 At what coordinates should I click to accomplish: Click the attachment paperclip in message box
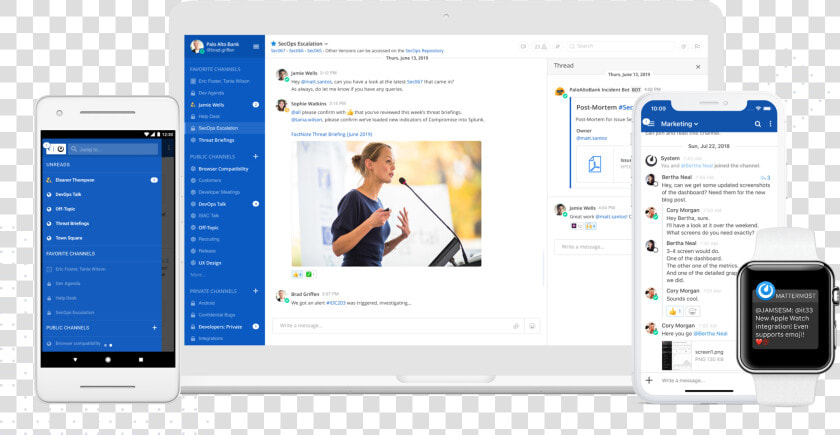(516, 326)
